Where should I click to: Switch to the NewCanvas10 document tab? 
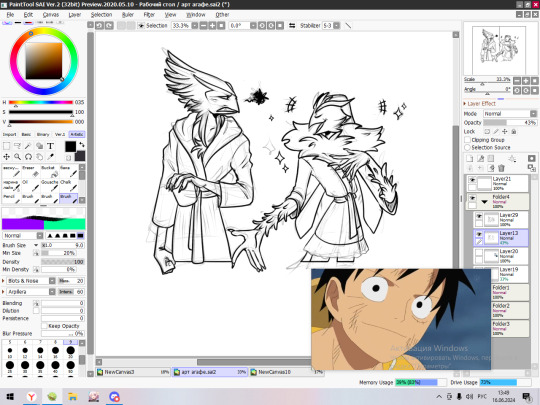point(287,372)
